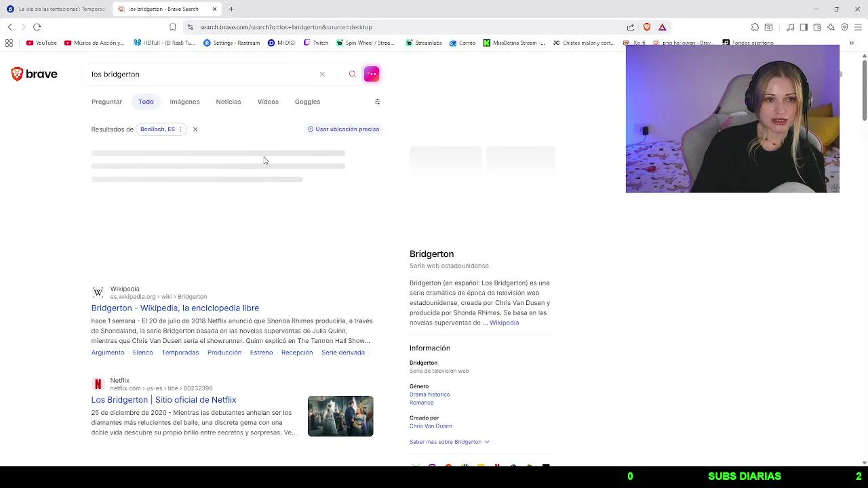The height and width of the screenshot is (488, 868).
Task: Open Benlloch, ES location options menu
Action: click(180, 129)
